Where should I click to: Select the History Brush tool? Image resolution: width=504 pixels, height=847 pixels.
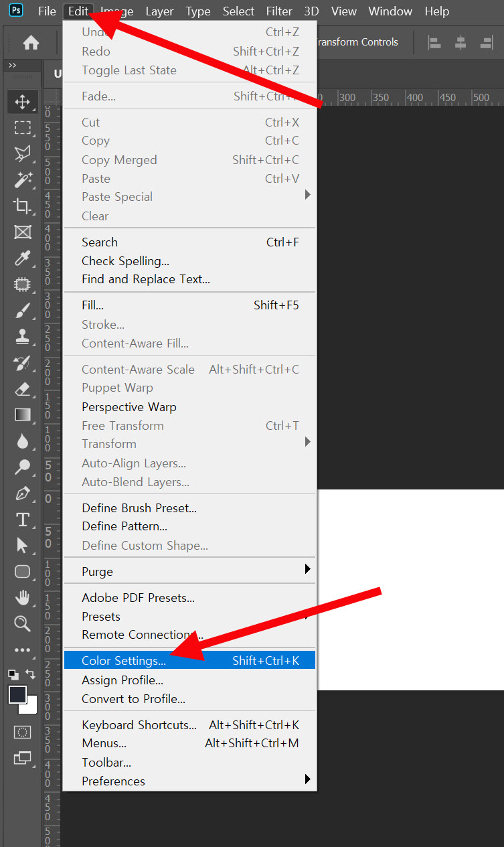pyautogui.click(x=23, y=363)
